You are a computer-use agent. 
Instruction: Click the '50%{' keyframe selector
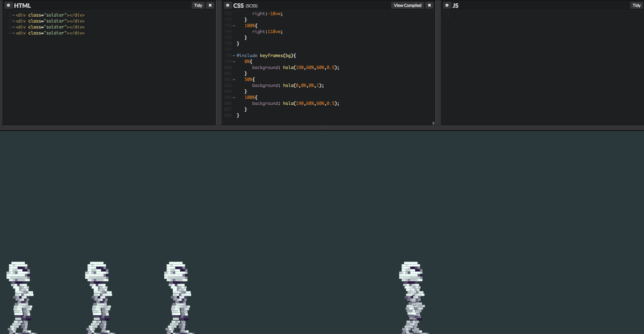click(250, 79)
